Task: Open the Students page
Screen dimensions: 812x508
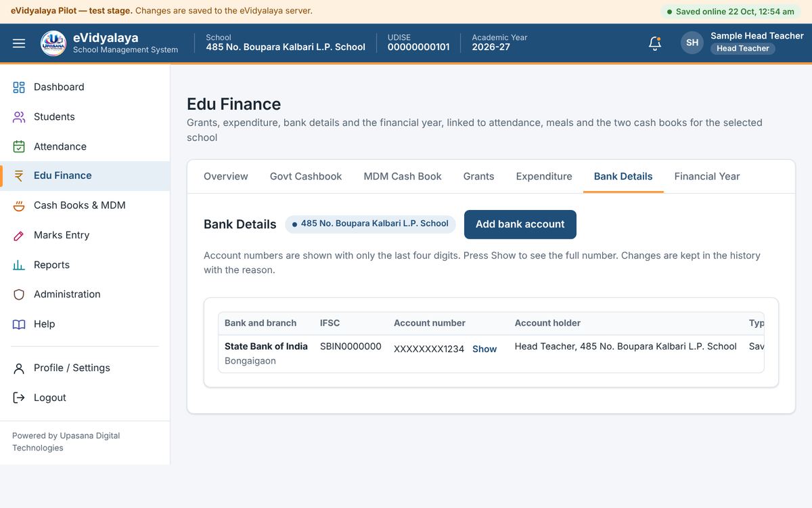Action: click(85, 117)
